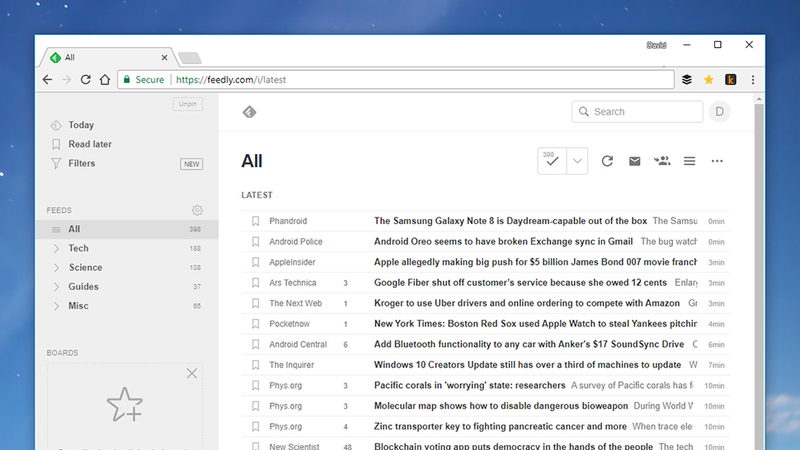Screen dimensions: 800x450
Task: Open Read later in sidebar
Action: point(90,144)
